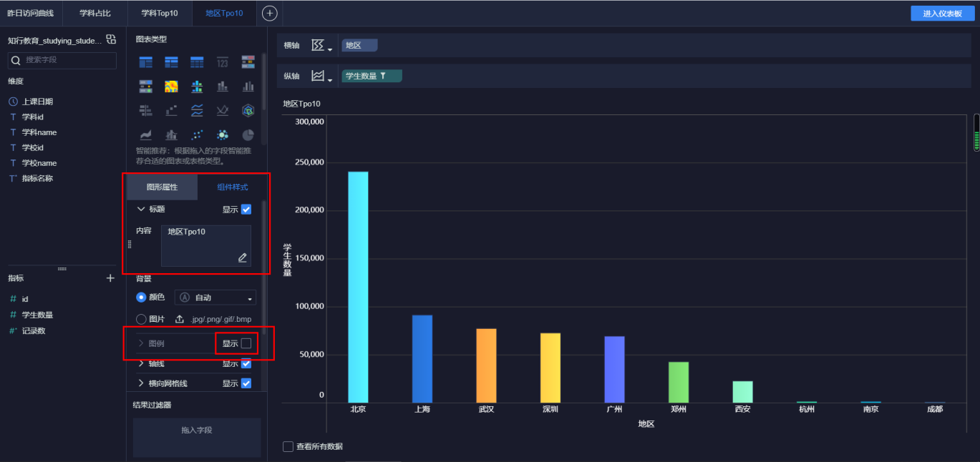Expand the 图例 section

(x=141, y=343)
